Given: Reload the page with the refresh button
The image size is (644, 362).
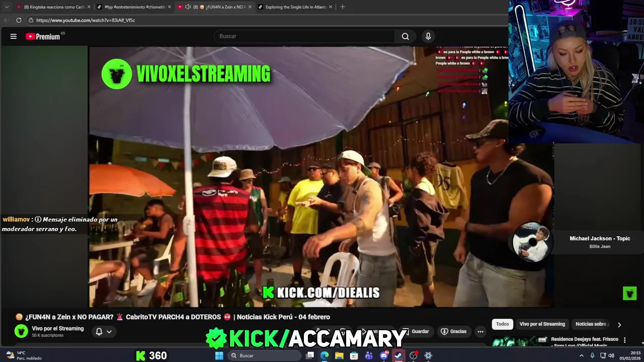Looking at the screenshot, I should click(x=19, y=20).
